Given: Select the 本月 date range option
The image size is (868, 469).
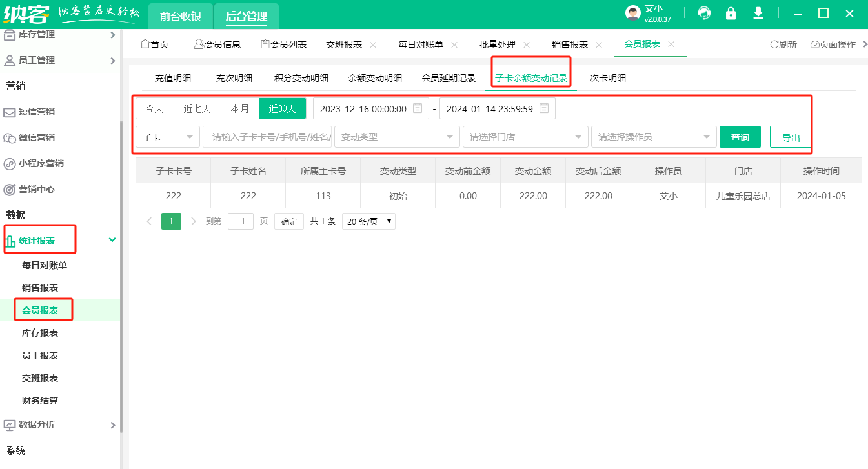Looking at the screenshot, I should pos(240,108).
